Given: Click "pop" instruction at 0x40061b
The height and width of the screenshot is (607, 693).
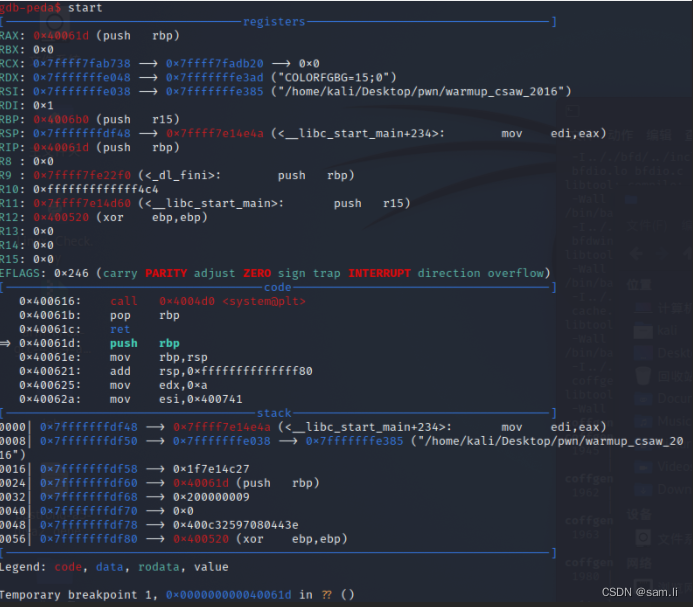Looking at the screenshot, I should pos(120,316).
